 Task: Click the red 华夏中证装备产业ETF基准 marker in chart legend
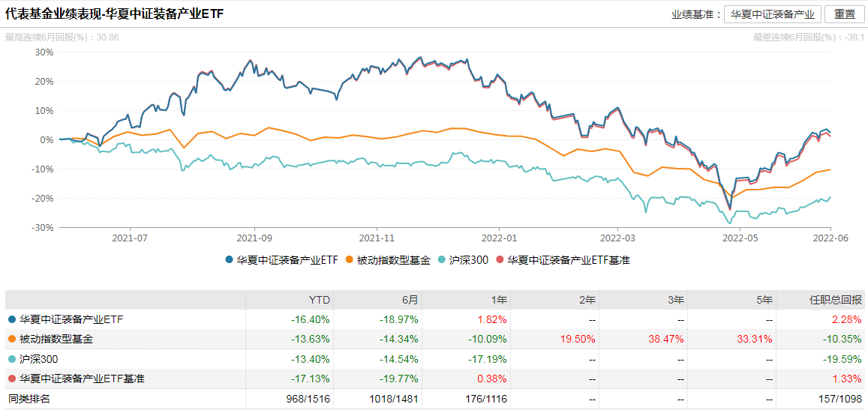pyautogui.click(x=500, y=260)
